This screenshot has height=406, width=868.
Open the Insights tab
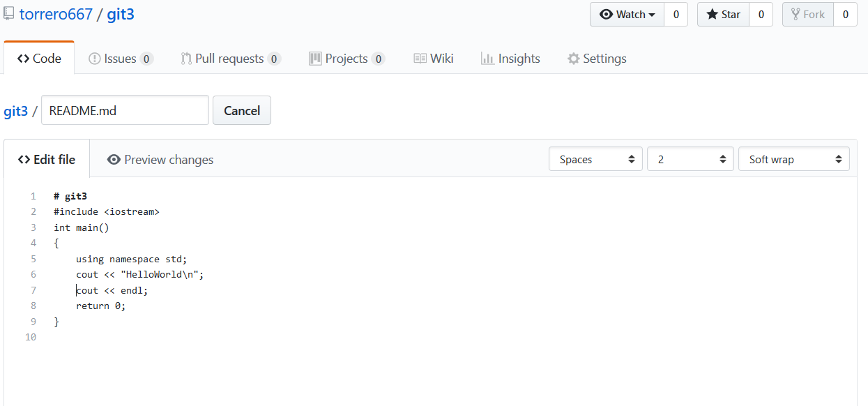tap(510, 59)
